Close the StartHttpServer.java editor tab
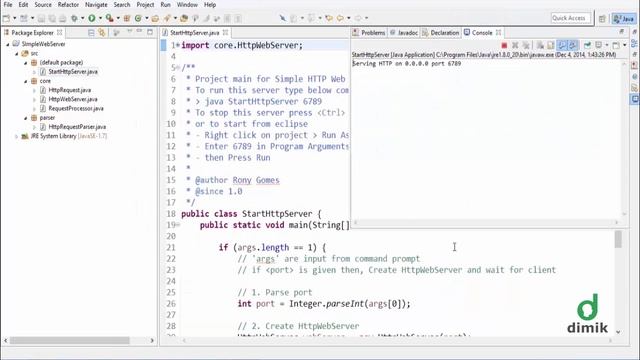The width and height of the screenshot is (640, 360). (x=225, y=33)
